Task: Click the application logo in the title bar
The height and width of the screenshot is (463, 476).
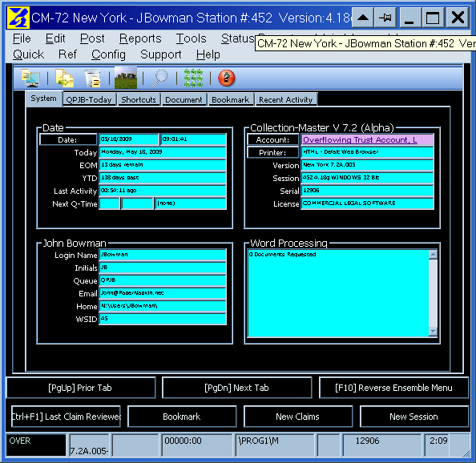Action: pyautogui.click(x=18, y=18)
